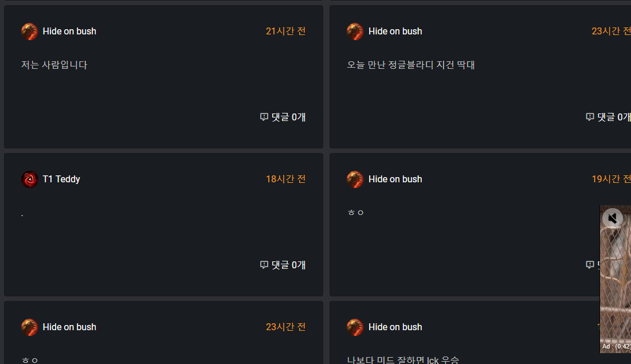
Task: Unmute the video ad speaker icon
Action: point(613,218)
